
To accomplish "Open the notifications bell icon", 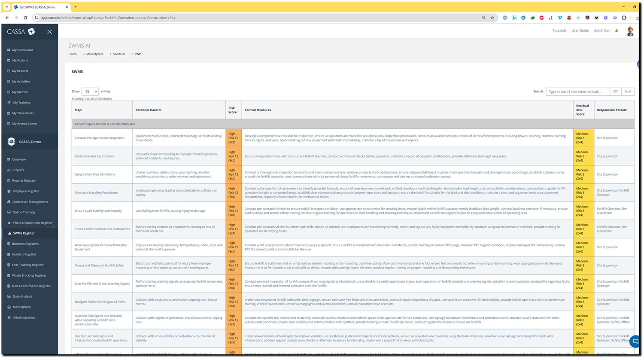I will click(617, 31).
